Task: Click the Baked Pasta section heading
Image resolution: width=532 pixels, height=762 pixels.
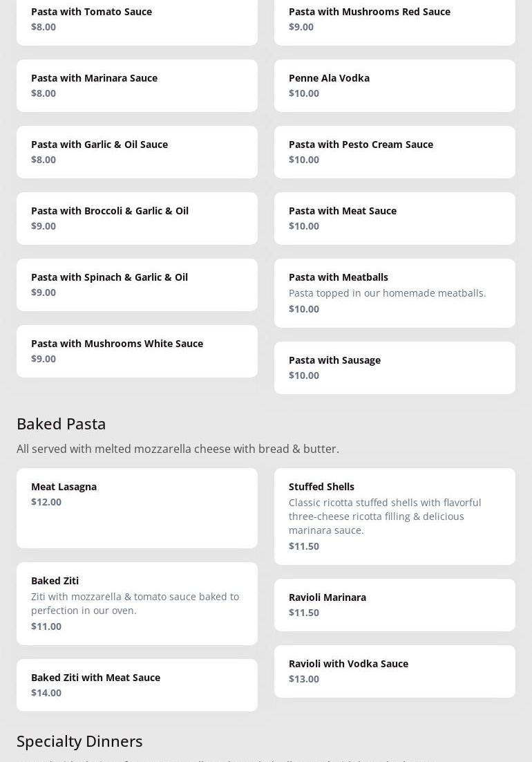Action: (61, 423)
